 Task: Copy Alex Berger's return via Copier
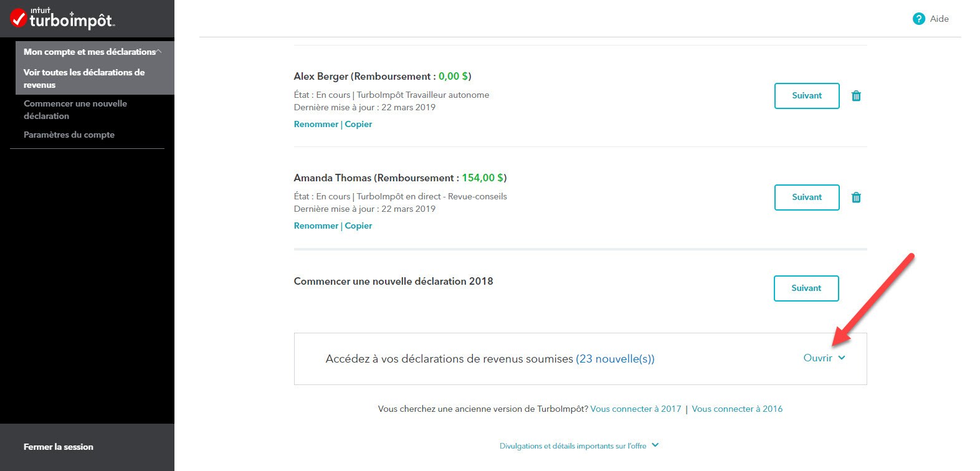tap(358, 124)
